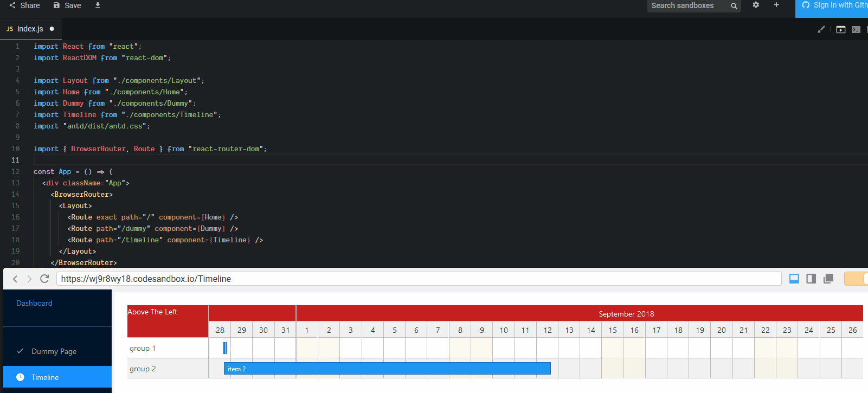Click line number 11 in the gutter
Viewport: 868px width, 393px height.
coord(15,160)
